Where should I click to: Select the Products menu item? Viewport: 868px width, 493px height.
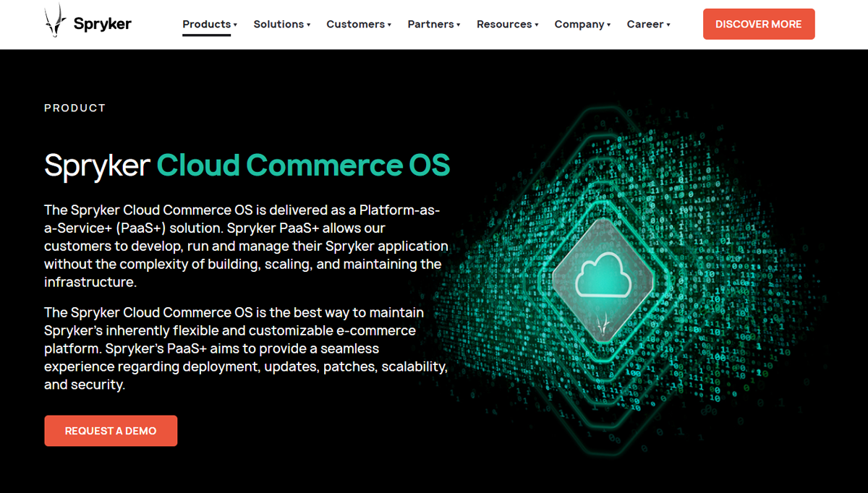point(208,24)
